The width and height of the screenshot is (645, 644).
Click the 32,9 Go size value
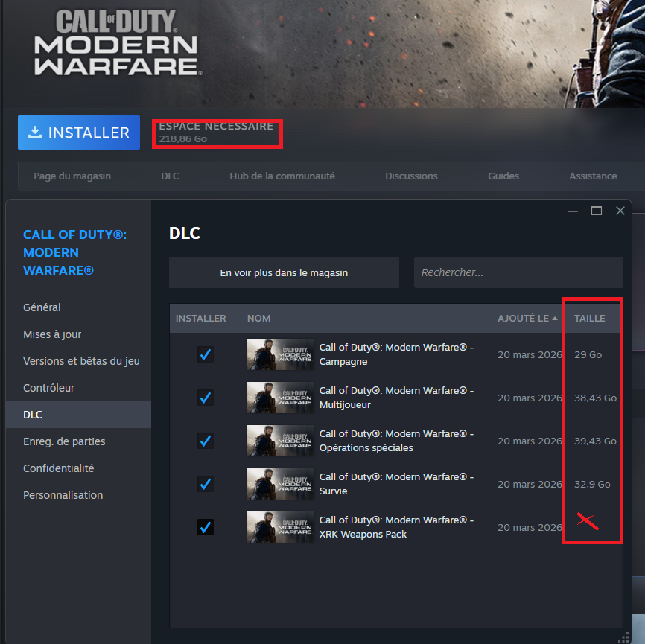(x=592, y=484)
